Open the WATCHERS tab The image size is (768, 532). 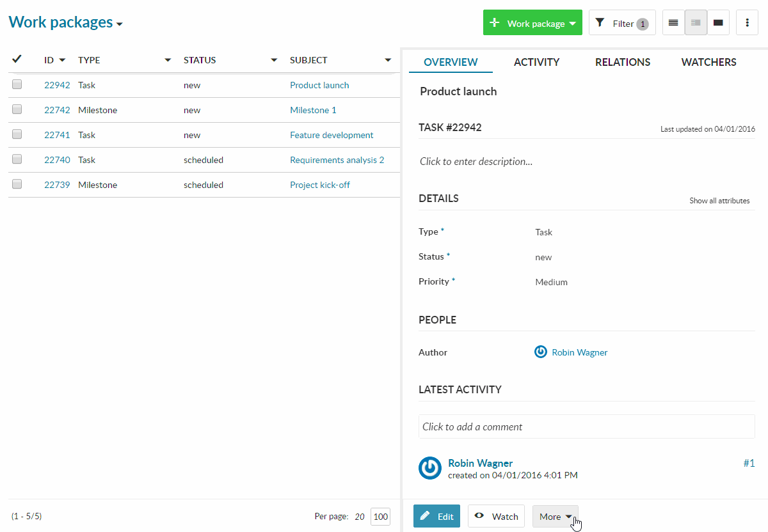(x=708, y=62)
